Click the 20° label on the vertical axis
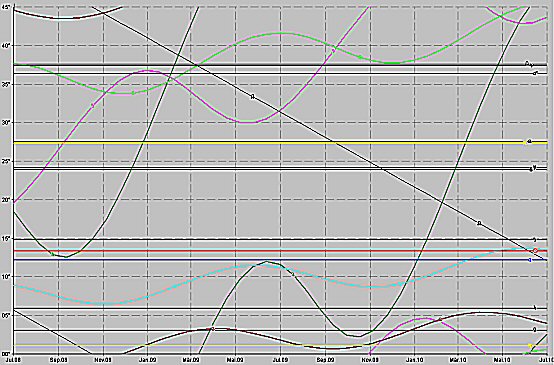Image resolution: width=554 pixels, height=365 pixels. tap(6, 200)
